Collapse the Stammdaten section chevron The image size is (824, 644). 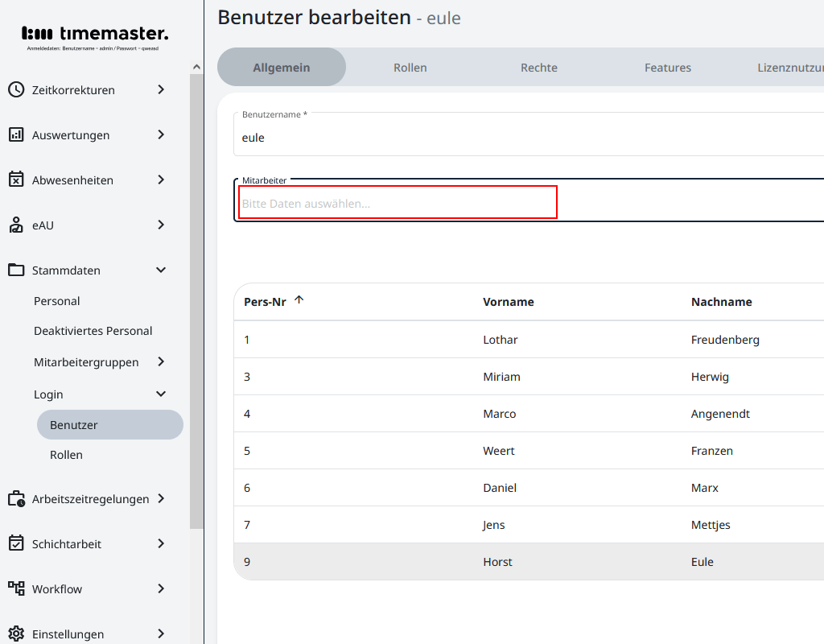point(161,270)
